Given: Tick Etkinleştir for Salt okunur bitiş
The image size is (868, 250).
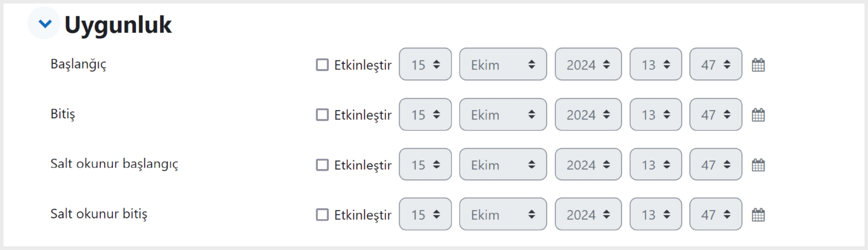Looking at the screenshot, I should pos(322,215).
